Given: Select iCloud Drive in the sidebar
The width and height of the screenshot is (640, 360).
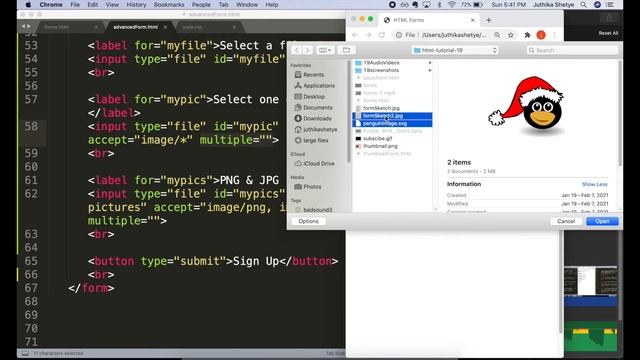Looking at the screenshot, I should tap(319, 164).
